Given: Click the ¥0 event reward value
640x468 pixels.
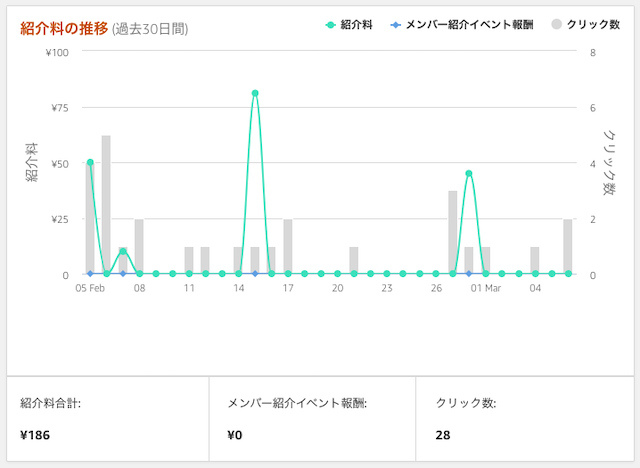Looking at the screenshot, I should (235, 435).
